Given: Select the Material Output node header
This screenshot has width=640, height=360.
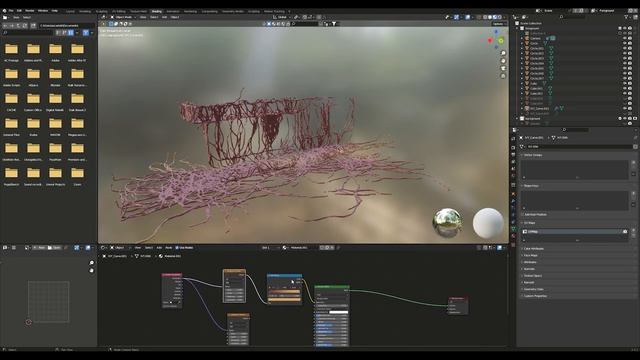Looking at the screenshot, I should click(458, 298).
